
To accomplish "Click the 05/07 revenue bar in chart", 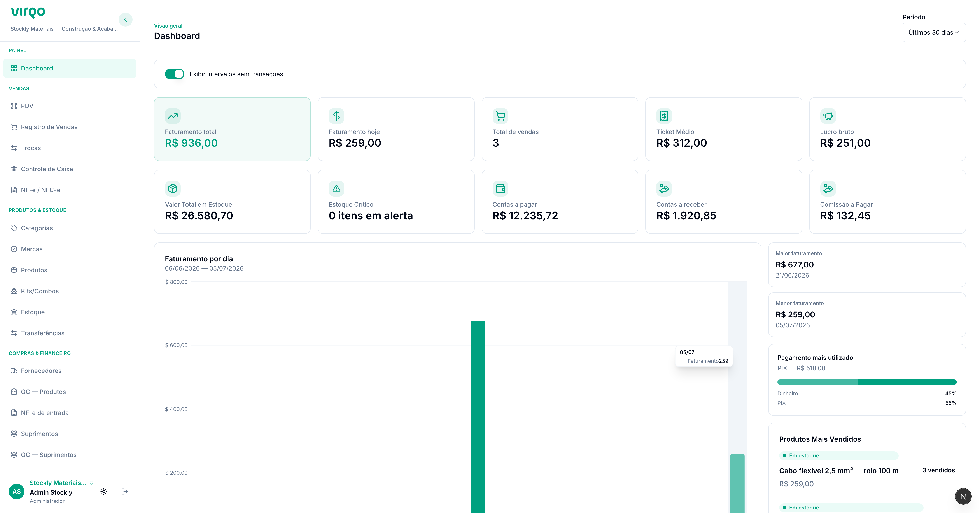I will 737,483.
